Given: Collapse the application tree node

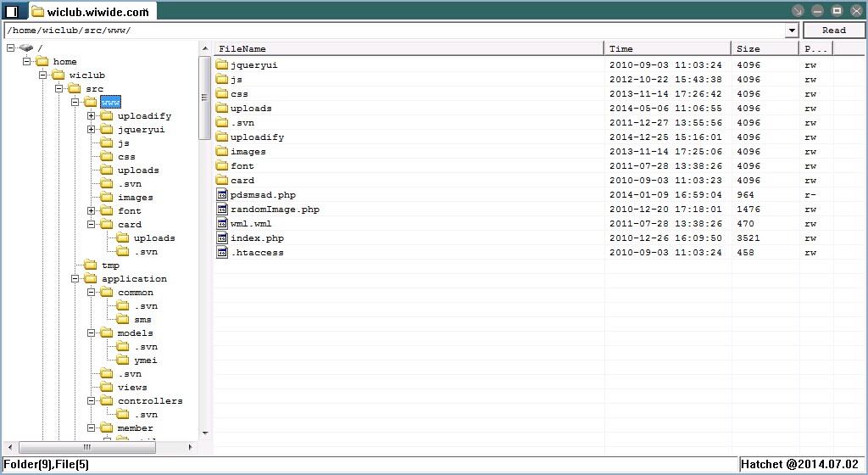Looking at the screenshot, I should click(x=75, y=278).
